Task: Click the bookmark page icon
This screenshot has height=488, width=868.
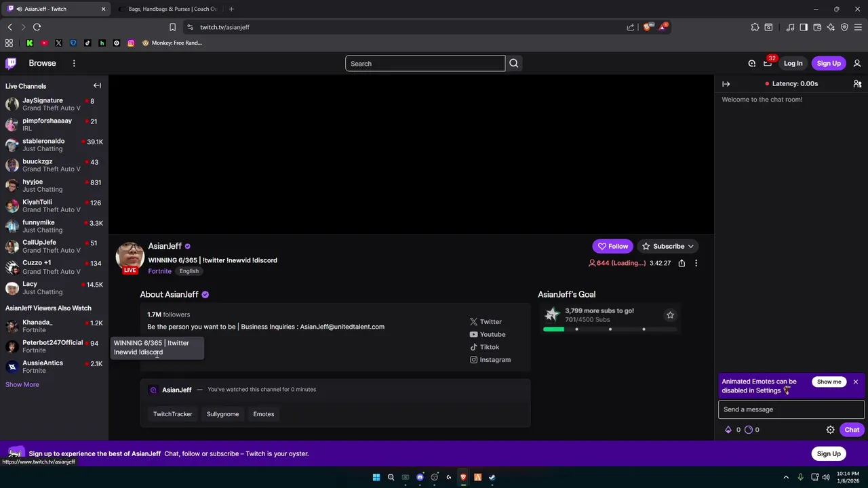Action: click(172, 27)
